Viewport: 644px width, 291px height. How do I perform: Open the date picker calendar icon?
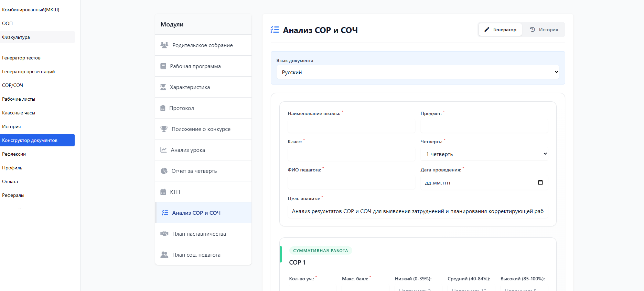pos(540,182)
